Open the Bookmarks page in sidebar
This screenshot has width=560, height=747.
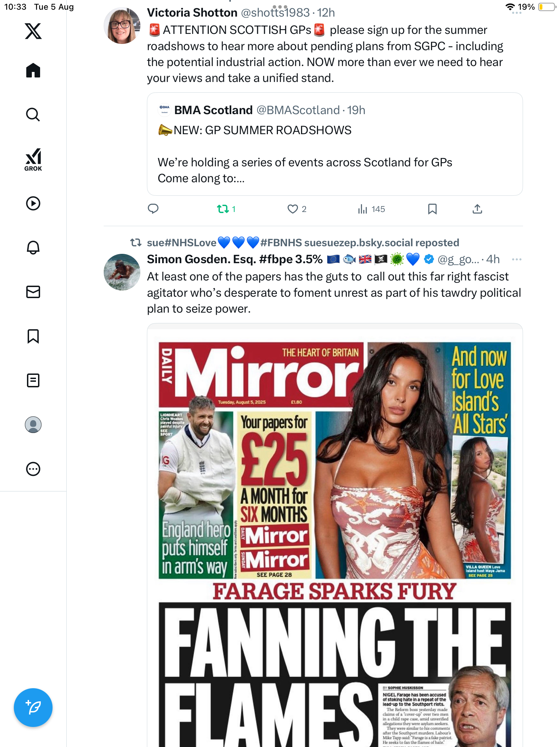(33, 336)
